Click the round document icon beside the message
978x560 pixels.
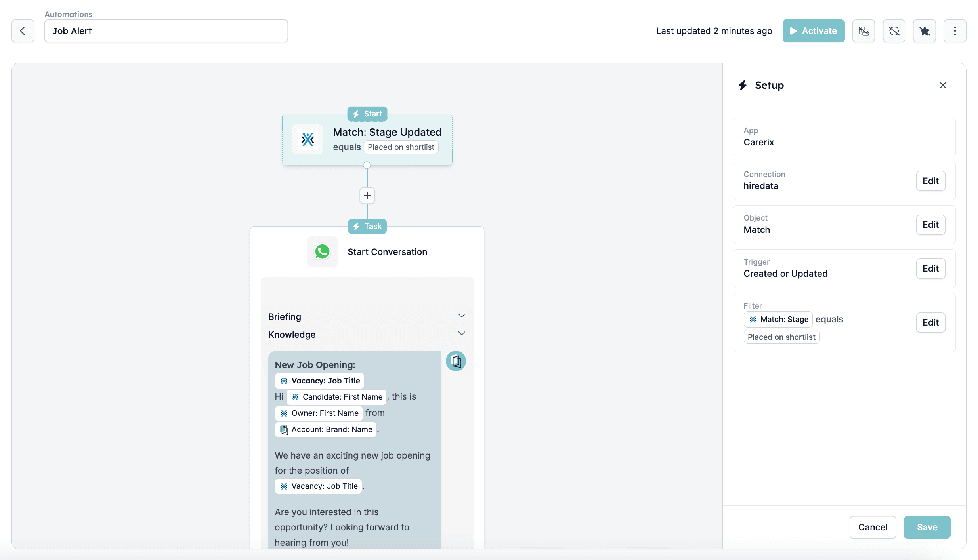click(456, 361)
